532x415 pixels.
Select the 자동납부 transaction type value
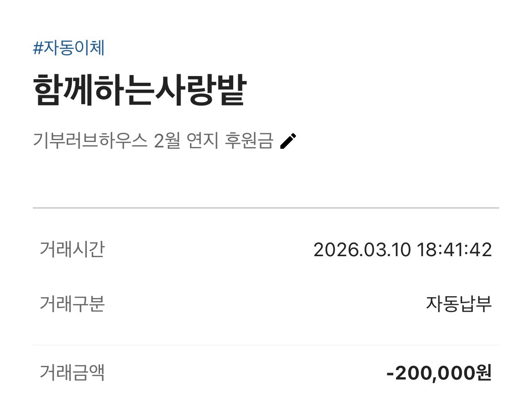point(458,304)
